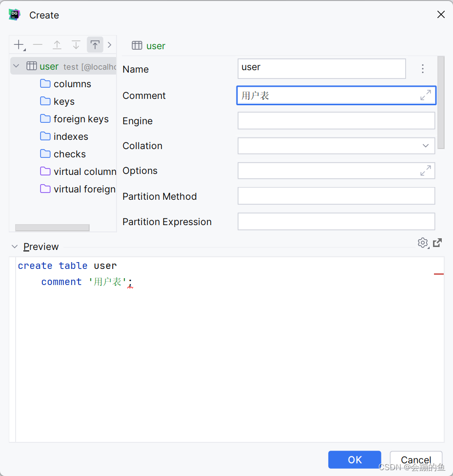Click the OK button

(355, 459)
